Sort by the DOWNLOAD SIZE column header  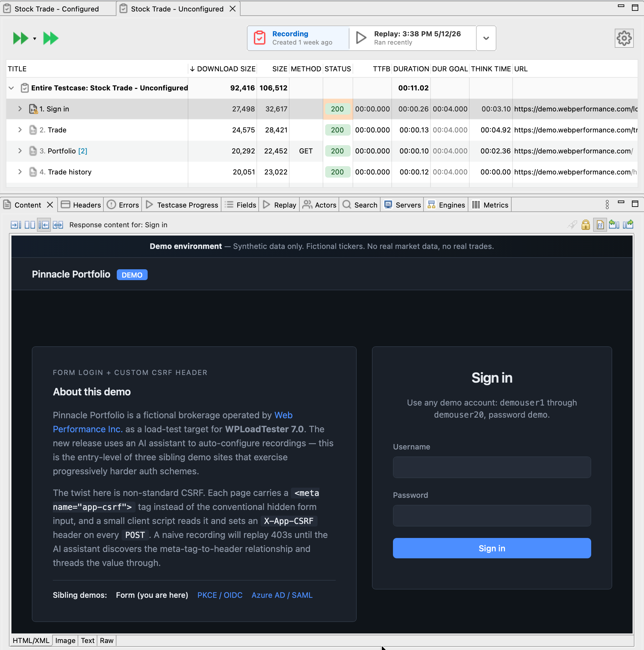[x=223, y=69]
